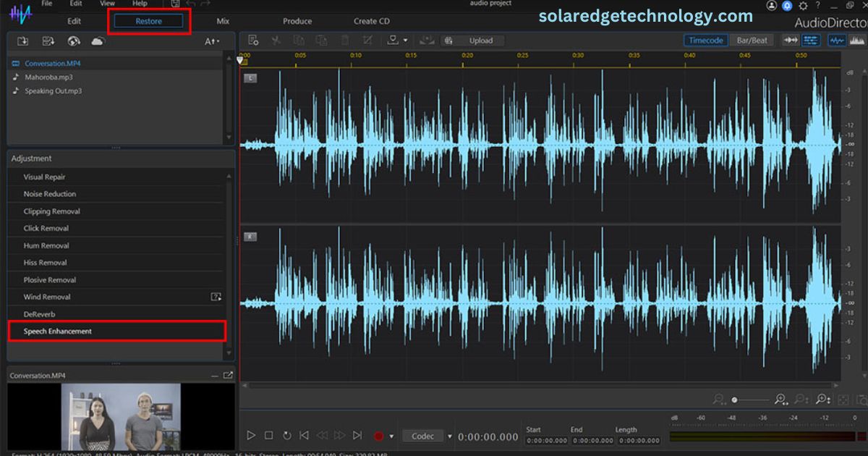The image size is (868, 456).
Task: Click the help question mark icon
Action: tap(818, 5)
